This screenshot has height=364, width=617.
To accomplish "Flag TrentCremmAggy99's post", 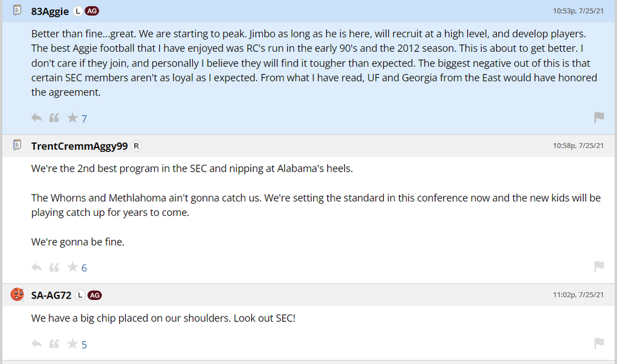I will coord(598,267).
